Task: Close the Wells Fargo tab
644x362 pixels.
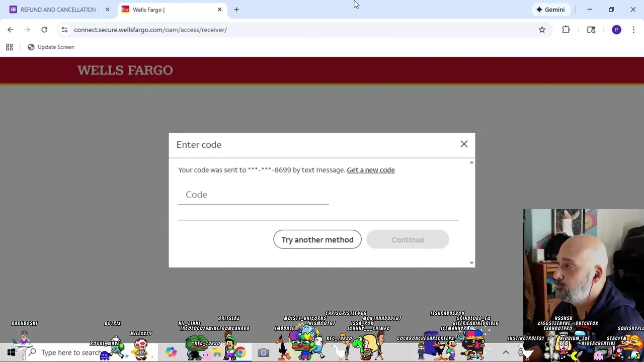Action: click(219, 10)
